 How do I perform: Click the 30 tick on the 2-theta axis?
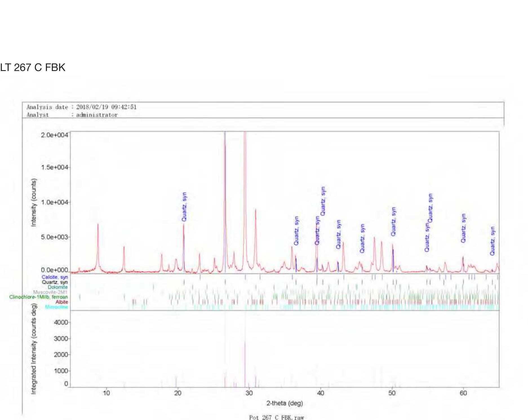[249, 393]
